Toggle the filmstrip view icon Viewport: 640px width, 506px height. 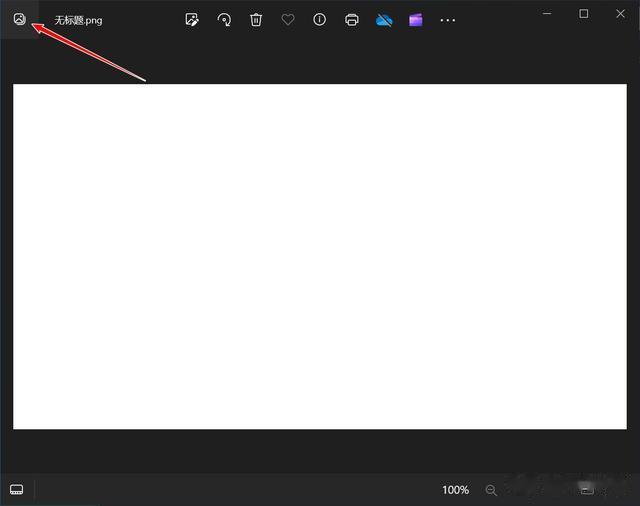point(17,489)
